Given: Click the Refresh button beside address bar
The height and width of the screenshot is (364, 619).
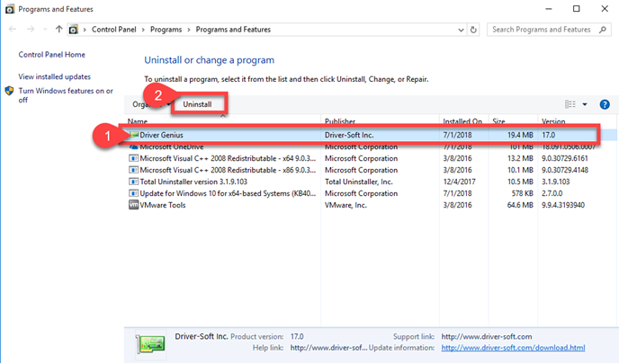Looking at the screenshot, I should coord(473,30).
